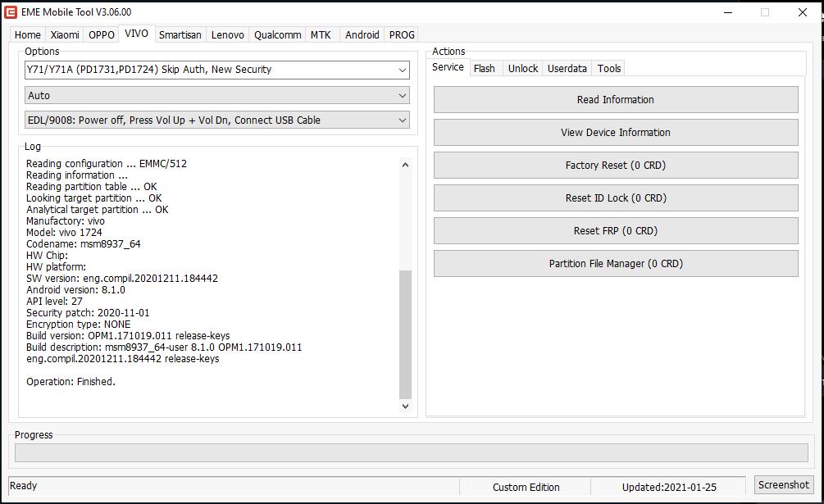Click 'Security patch: 2020-11-01' log line
Viewport: 824px width, 504px height.
[88, 313]
